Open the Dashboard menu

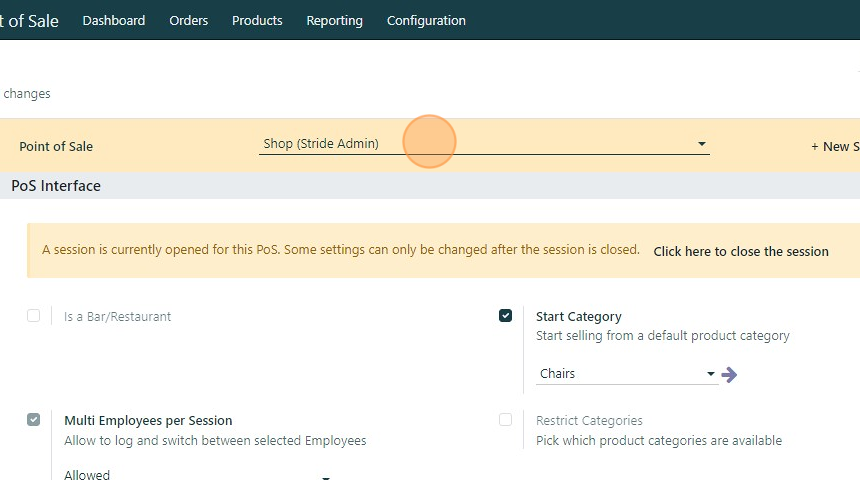pyautogui.click(x=114, y=20)
